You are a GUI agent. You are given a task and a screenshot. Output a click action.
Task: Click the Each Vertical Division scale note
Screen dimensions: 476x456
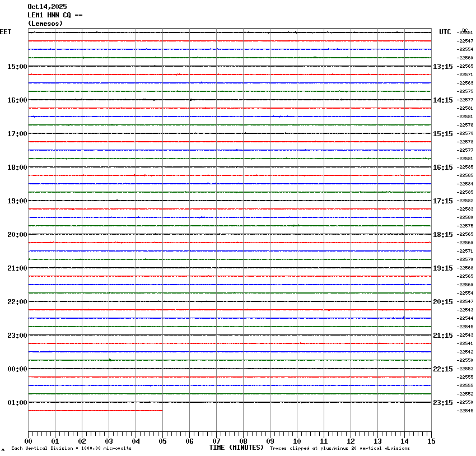(x=71, y=448)
